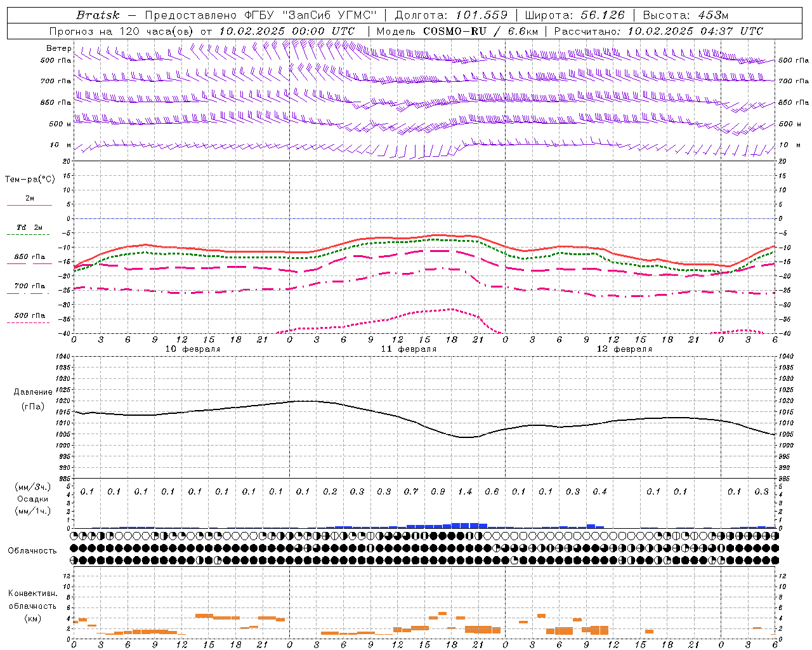This screenshot has width=812, height=650.
Task: Click the Ветер wind panel label
Action: click(58, 48)
